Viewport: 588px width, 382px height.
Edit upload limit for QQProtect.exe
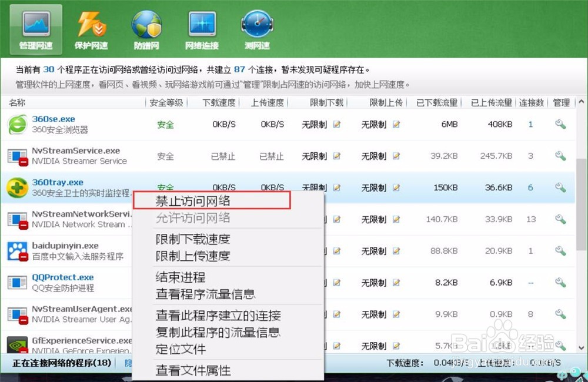coord(396,282)
